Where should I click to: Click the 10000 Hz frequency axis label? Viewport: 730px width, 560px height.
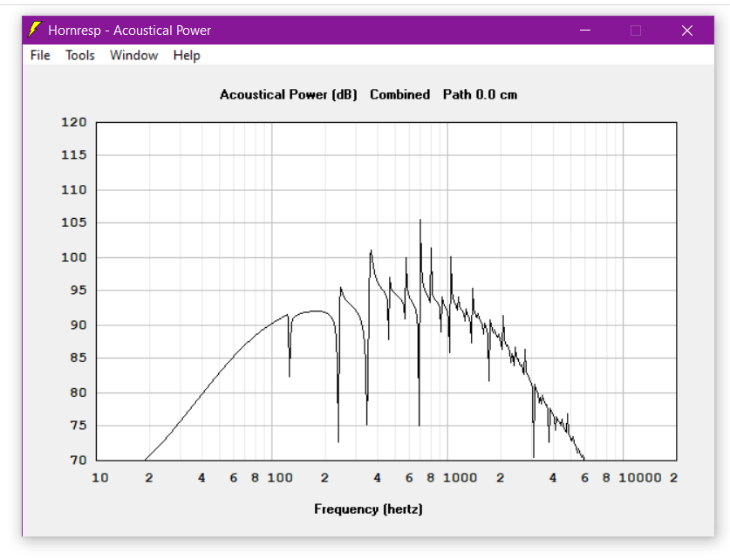(640, 478)
